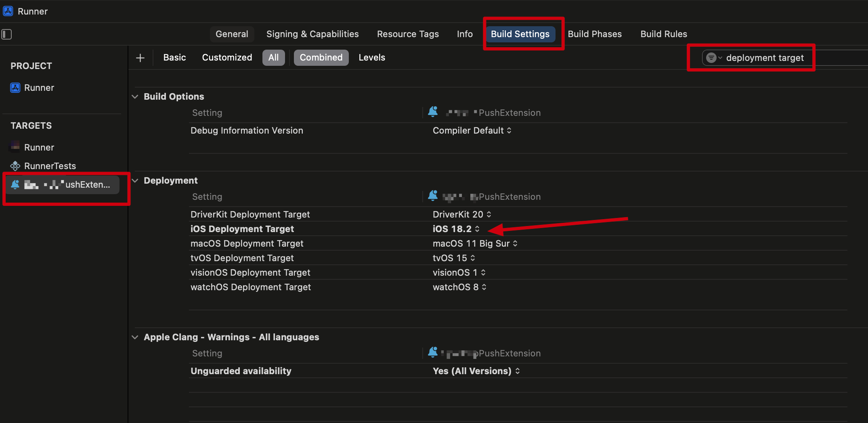Show All build settings

click(273, 57)
